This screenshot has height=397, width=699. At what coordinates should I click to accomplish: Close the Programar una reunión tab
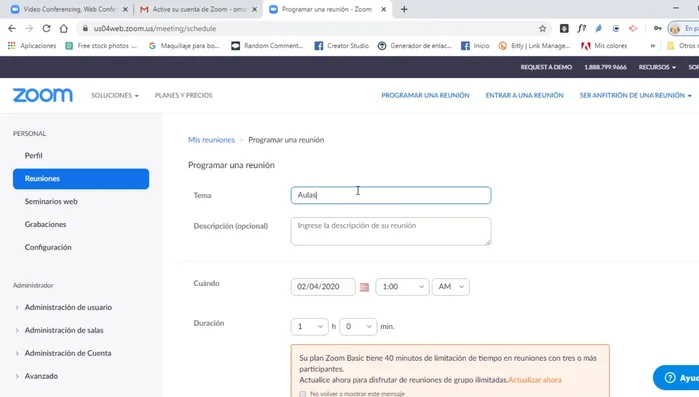tap(383, 9)
